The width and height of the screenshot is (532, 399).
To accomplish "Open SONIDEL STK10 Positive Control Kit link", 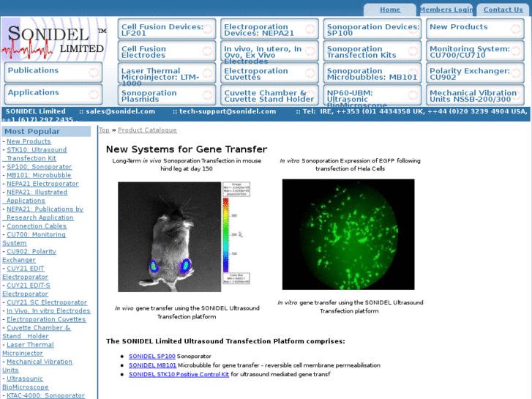I will click(x=179, y=374).
